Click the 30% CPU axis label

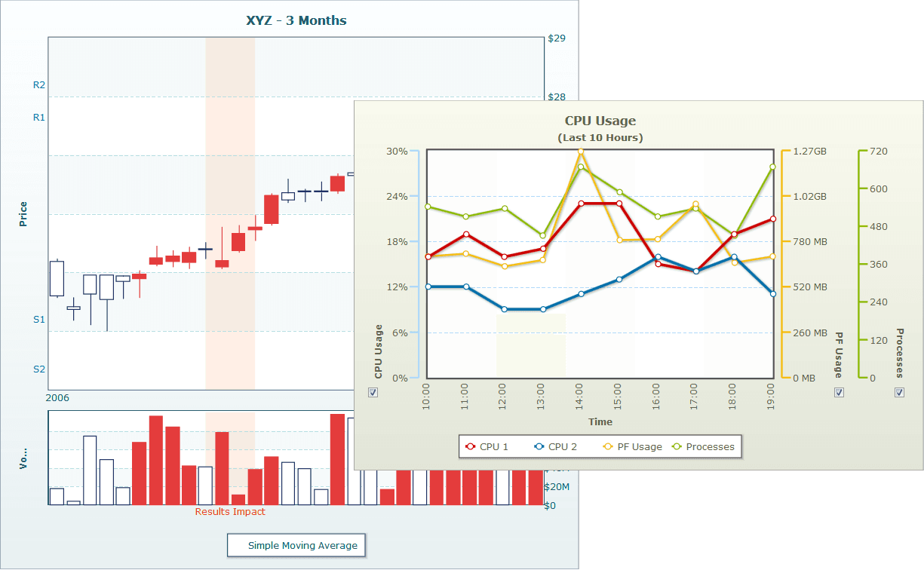click(x=398, y=151)
